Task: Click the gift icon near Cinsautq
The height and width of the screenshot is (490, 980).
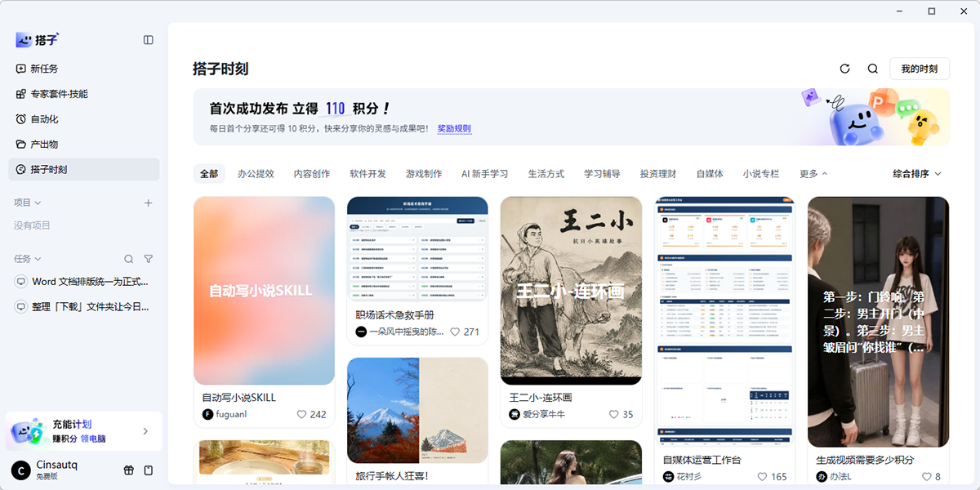Action: click(128, 470)
